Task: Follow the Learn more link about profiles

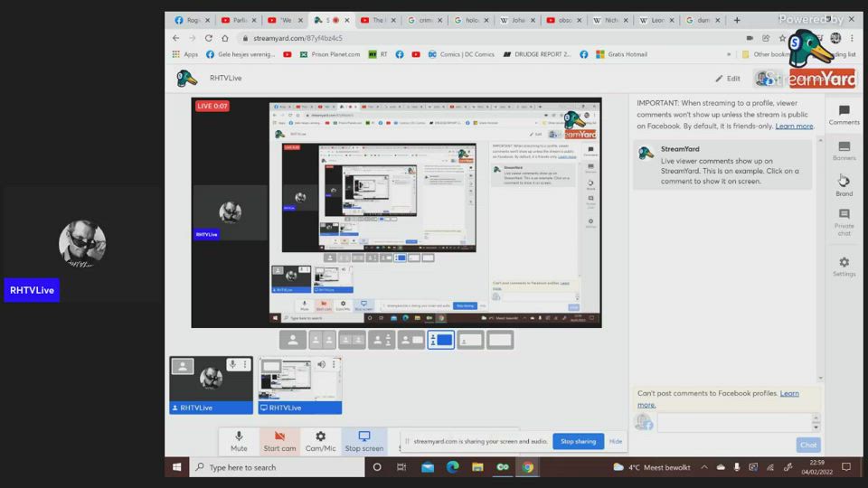Action: coord(794,127)
